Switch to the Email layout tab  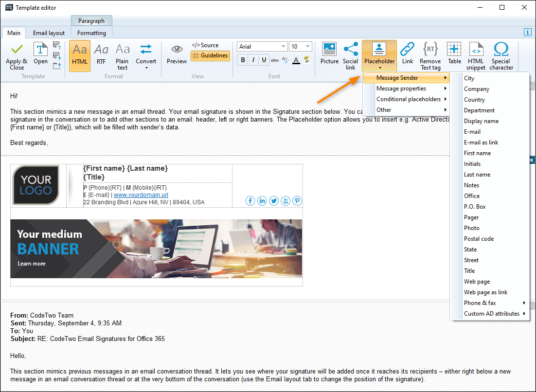coord(49,33)
